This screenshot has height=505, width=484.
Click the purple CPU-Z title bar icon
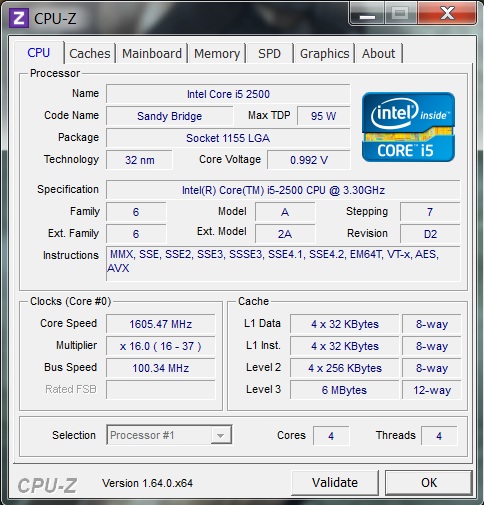click(19, 18)
